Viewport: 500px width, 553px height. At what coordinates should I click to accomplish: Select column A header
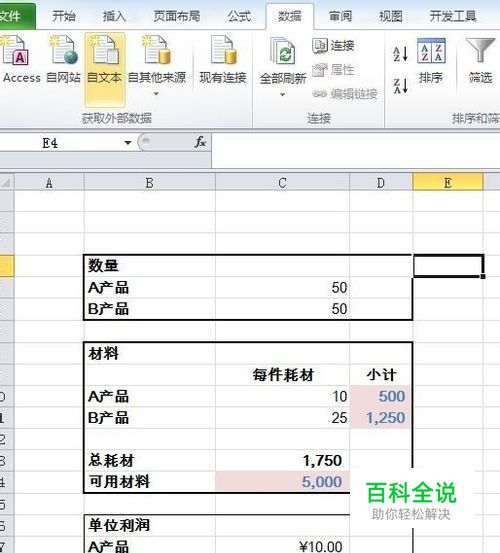point(49,183)
